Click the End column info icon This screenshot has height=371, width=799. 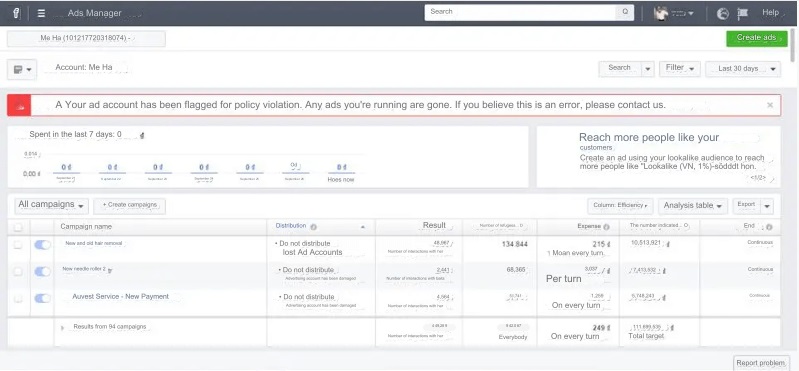click(769, 227)
